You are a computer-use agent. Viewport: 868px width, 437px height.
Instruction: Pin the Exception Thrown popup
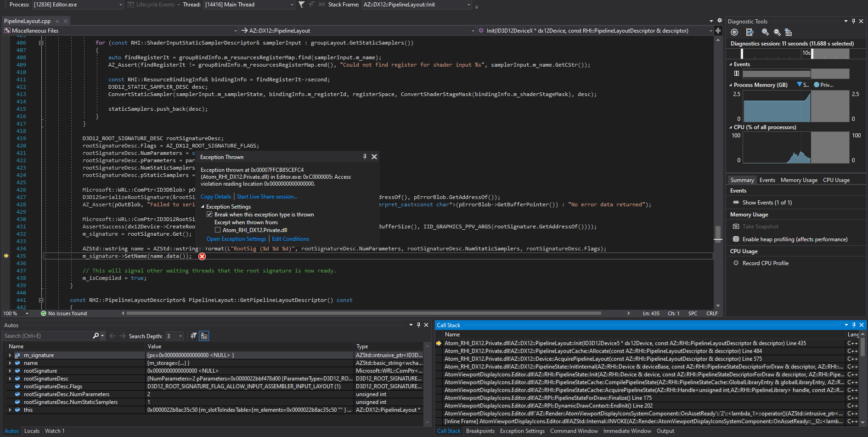365,157
